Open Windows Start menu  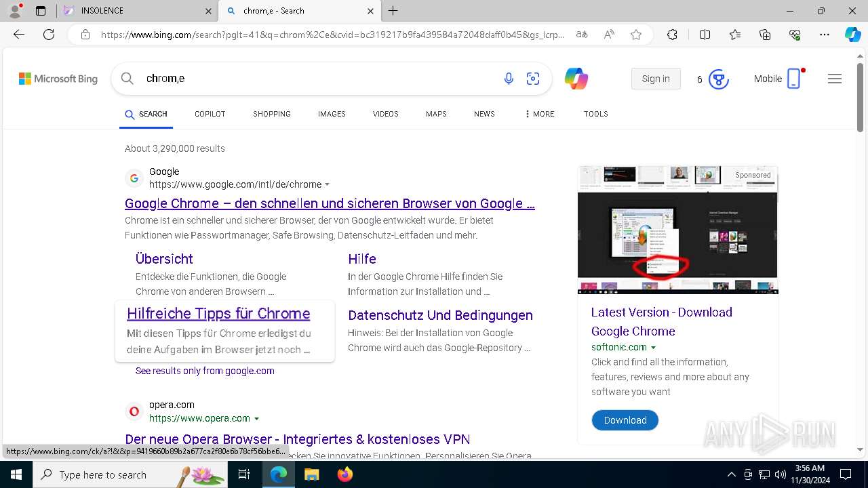16,474
